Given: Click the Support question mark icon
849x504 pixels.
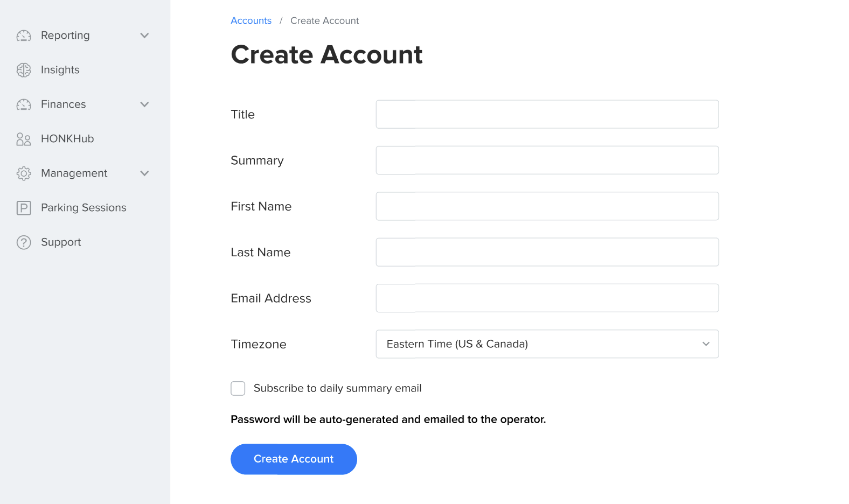Looking at the screenshot, I should tap(24, 242).
